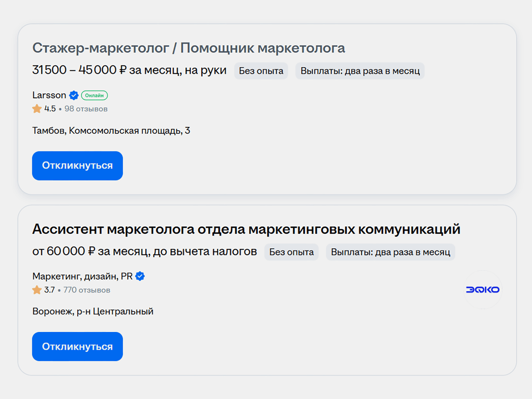Viewport: 532px width, 399px height.
Task: View the 98 отзывов reviews
Action: 86,109
